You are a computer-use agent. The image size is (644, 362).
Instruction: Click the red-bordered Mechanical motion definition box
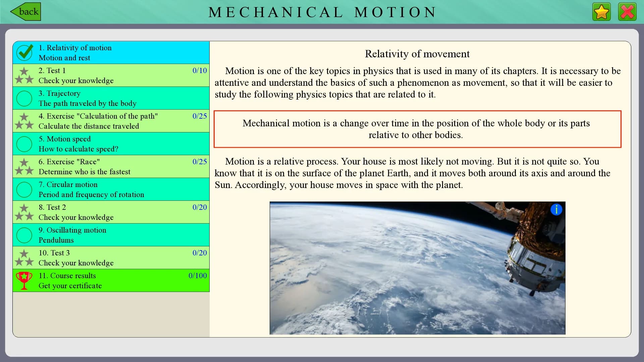click(417, 129)
